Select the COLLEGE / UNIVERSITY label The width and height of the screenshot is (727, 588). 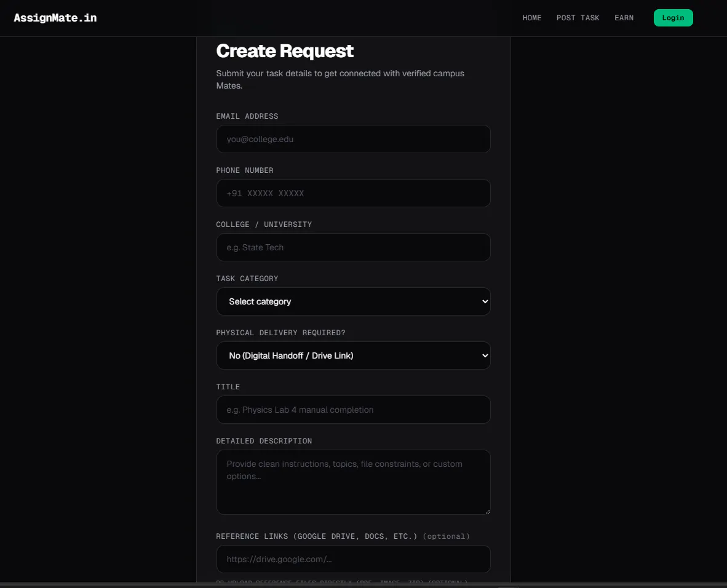tap(264, 224)
